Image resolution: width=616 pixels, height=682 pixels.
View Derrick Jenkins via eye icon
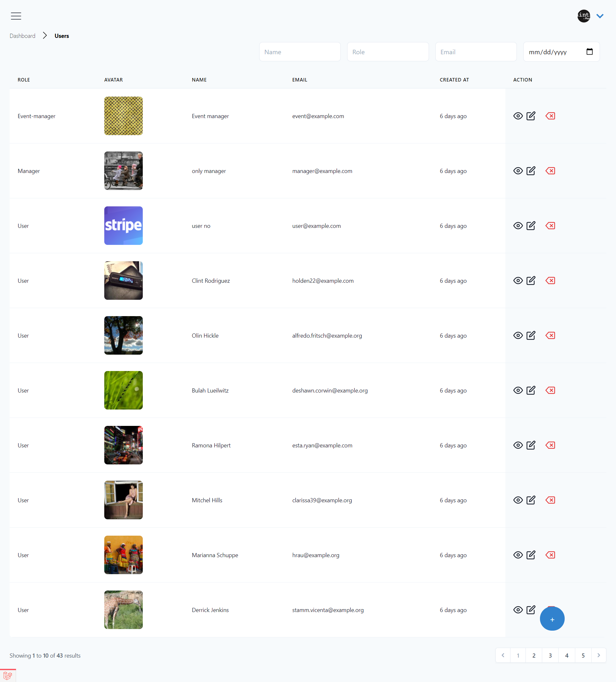518,609
